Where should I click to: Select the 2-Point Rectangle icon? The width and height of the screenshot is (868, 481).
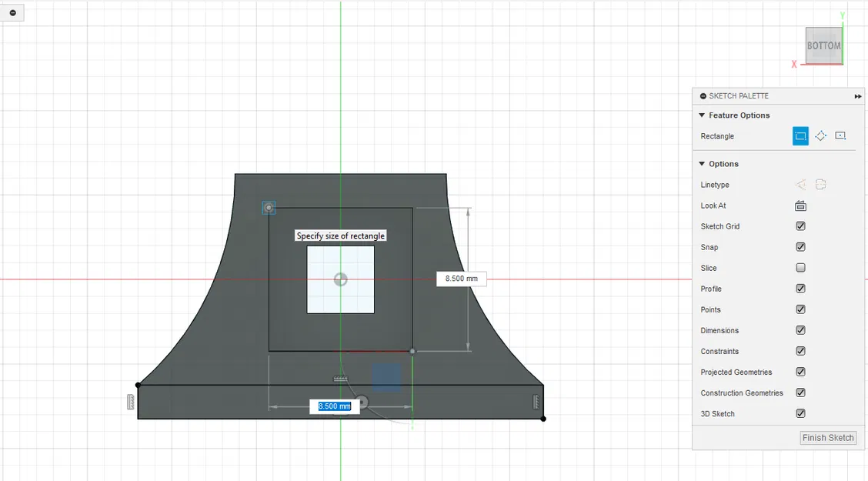click(x=800, y=136)
